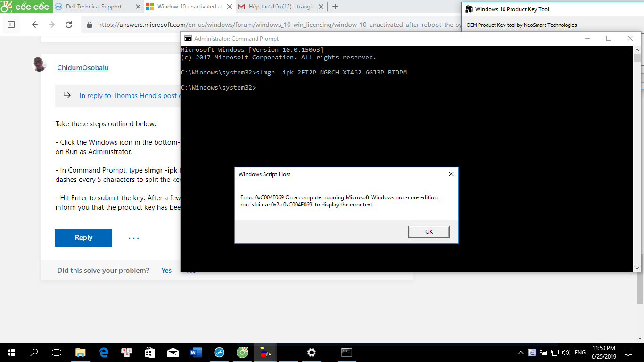The height and width of the screenshot is (362, 644).
Task: Launch Microsoft Edge from the taskbar
Action: tap(104, 352)
